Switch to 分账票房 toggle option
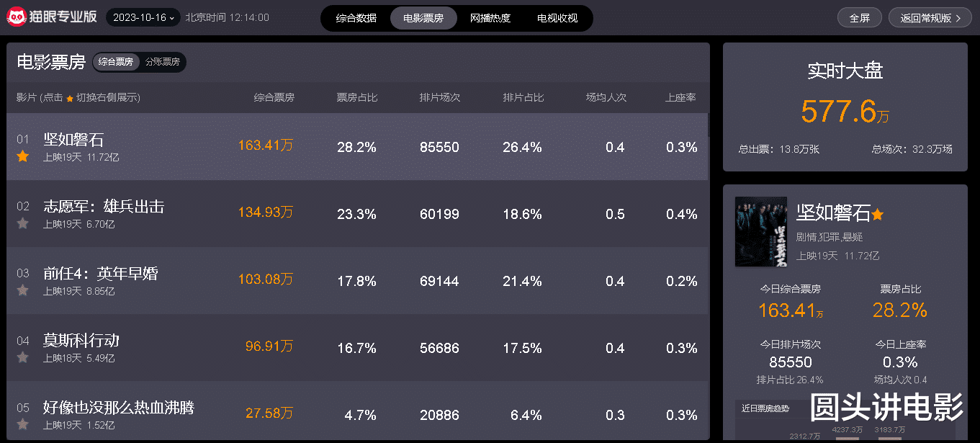Screen dimensions: 980x443 pyautogui.click(x=162, y=63)
